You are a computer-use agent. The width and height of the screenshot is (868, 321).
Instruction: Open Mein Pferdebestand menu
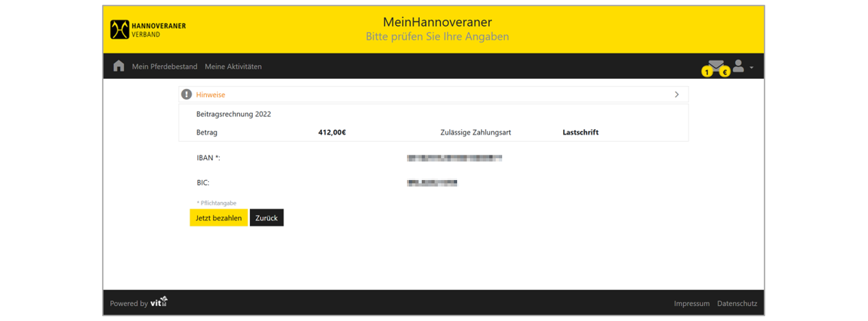pyautogui.click(x=164, y=66)
